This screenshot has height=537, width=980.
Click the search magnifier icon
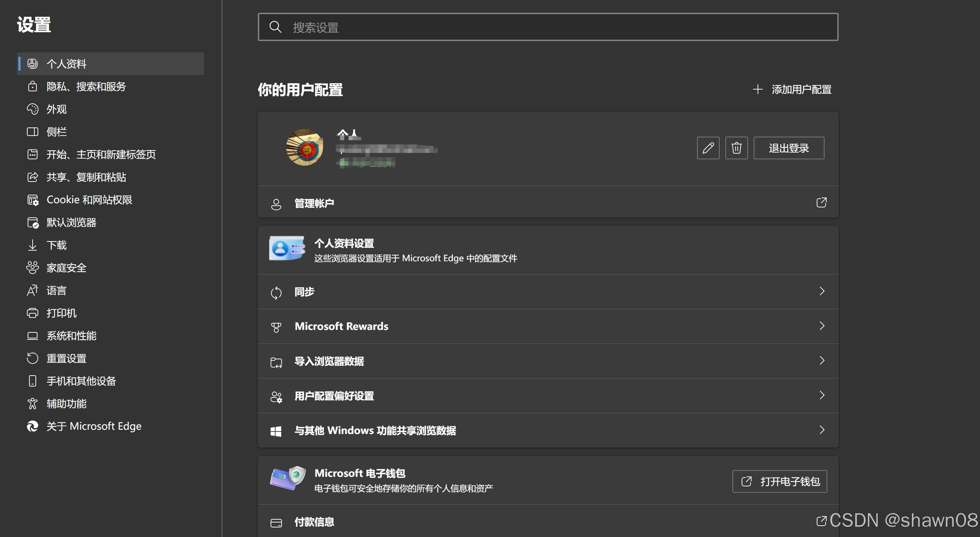(x=275, y=27)
